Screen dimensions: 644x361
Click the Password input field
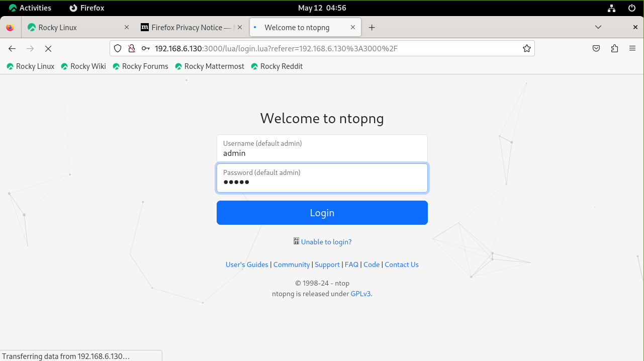click(322, 178)
